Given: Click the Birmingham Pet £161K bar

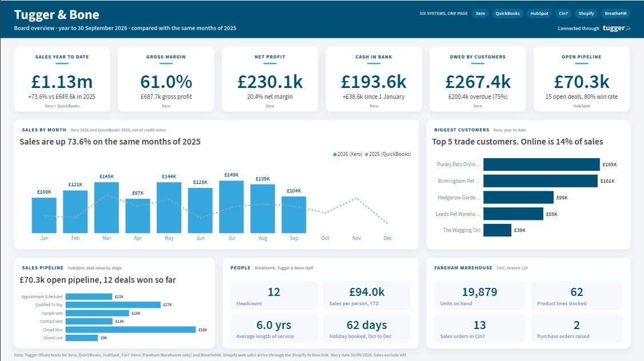Looking at the screenshot, I should pos(540,181).
